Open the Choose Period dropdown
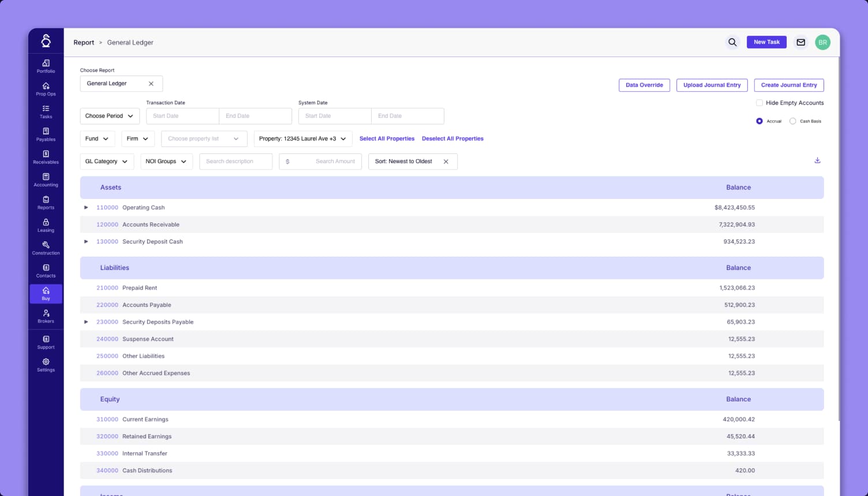 [110, 116]
